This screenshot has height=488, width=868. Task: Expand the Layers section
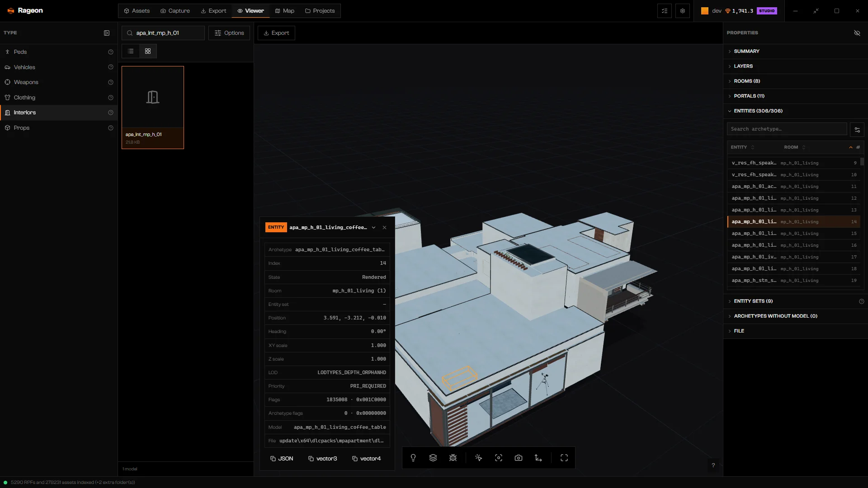[795, 66]
